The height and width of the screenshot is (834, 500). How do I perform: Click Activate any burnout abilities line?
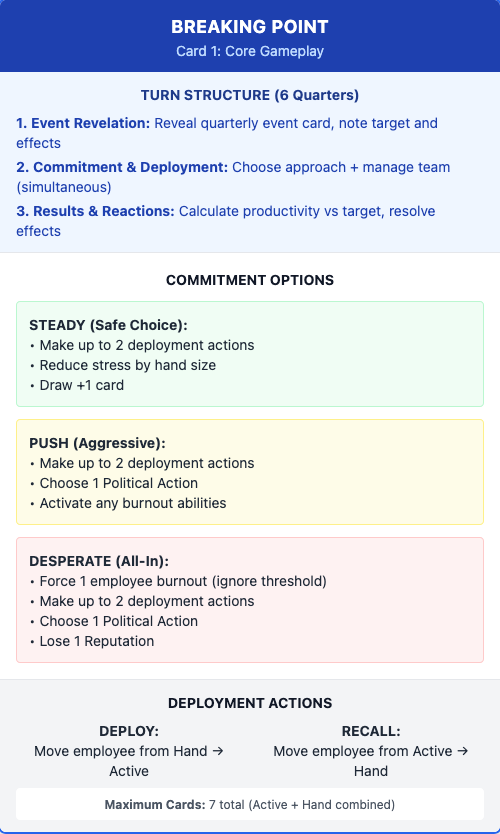coord(128,503)
